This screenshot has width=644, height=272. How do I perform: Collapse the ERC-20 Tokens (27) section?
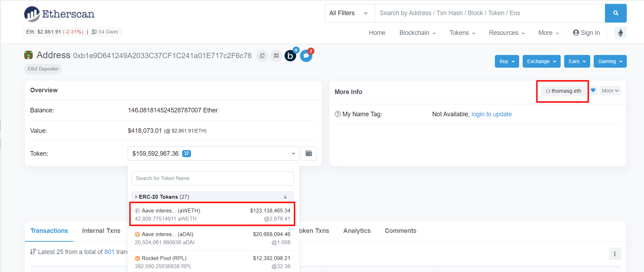[212, 197]
